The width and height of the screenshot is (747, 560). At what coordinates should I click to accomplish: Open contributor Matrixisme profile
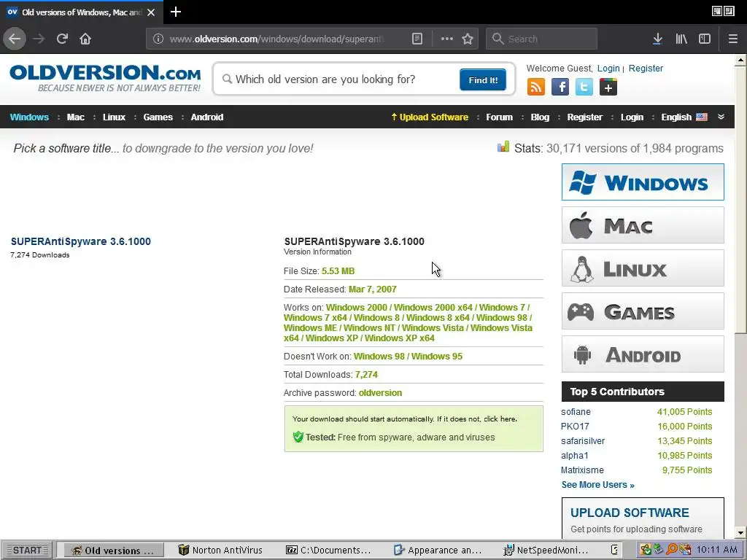pos(582,470)
